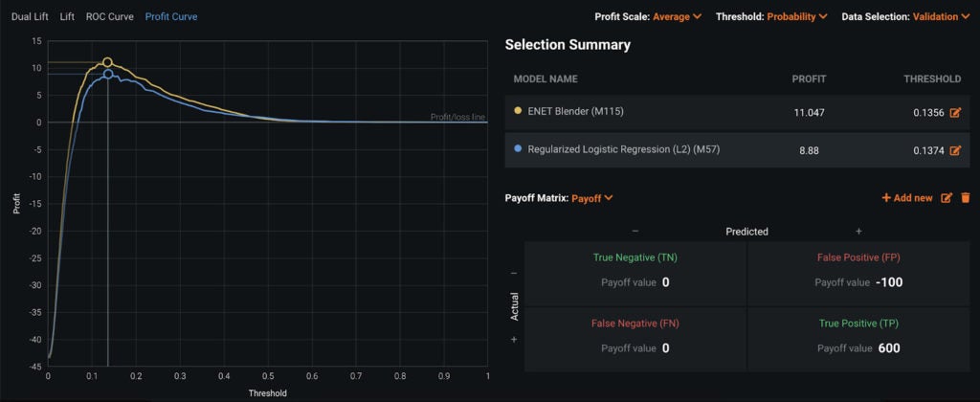Screen dimensions: 980x402
Task: Click the Threshold x-axis title under chart
Action: (268, 393)
